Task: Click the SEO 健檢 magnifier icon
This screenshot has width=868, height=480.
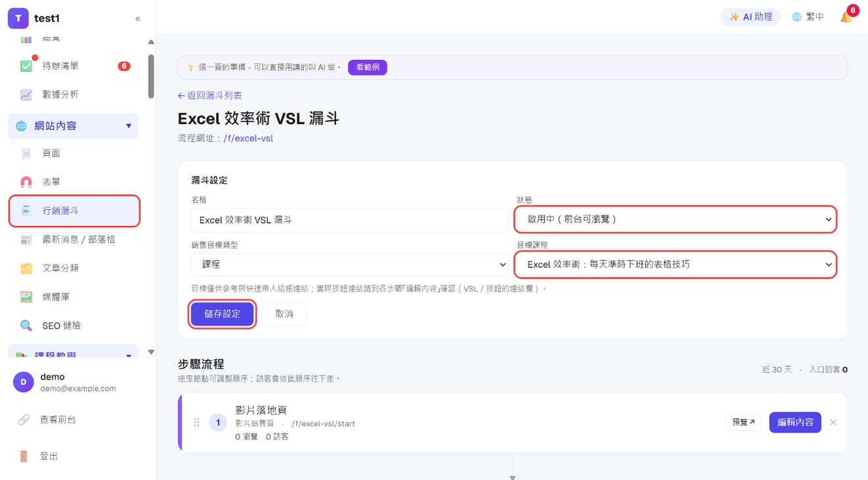Action: point(26,326)
